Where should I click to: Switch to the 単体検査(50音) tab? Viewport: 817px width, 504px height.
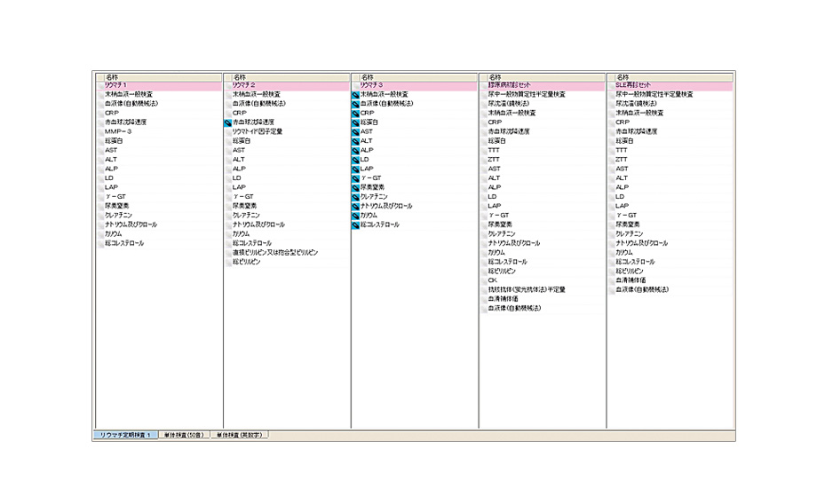click(184, 436)
